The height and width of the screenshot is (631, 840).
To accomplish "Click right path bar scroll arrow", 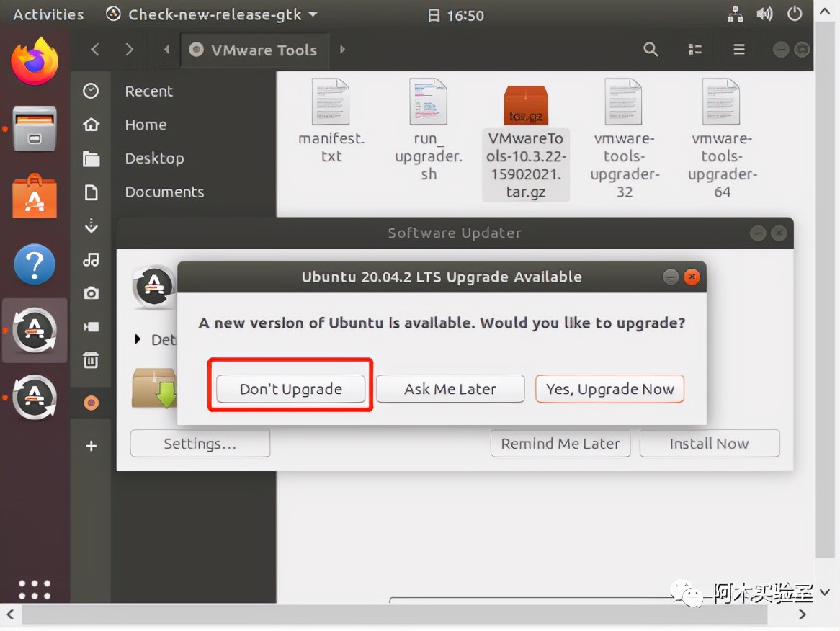I will tap(343, 49).
